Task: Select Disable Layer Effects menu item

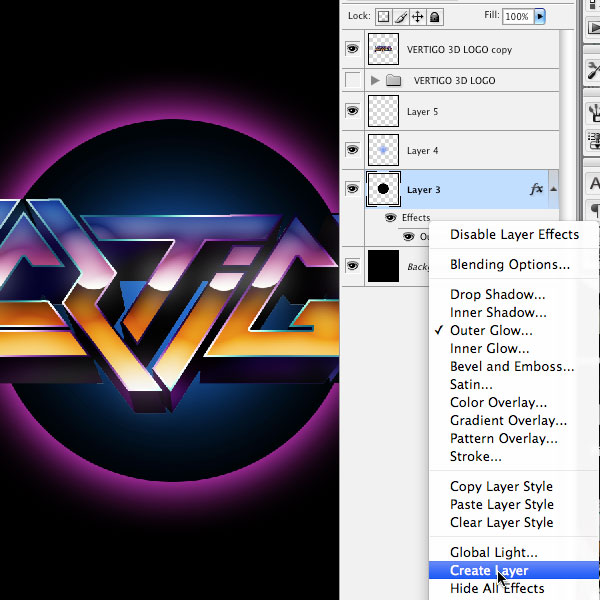Action: (x=514, y=234)
